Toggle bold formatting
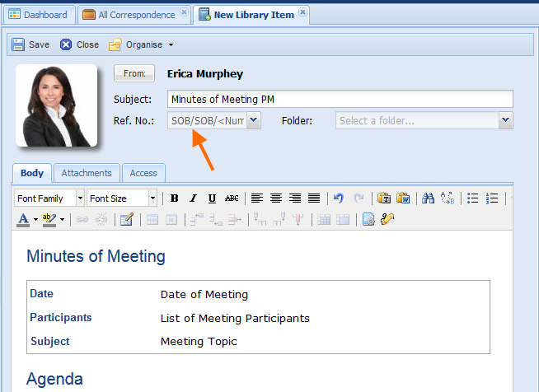The image size is (539, 392). (x=174, y=198)
